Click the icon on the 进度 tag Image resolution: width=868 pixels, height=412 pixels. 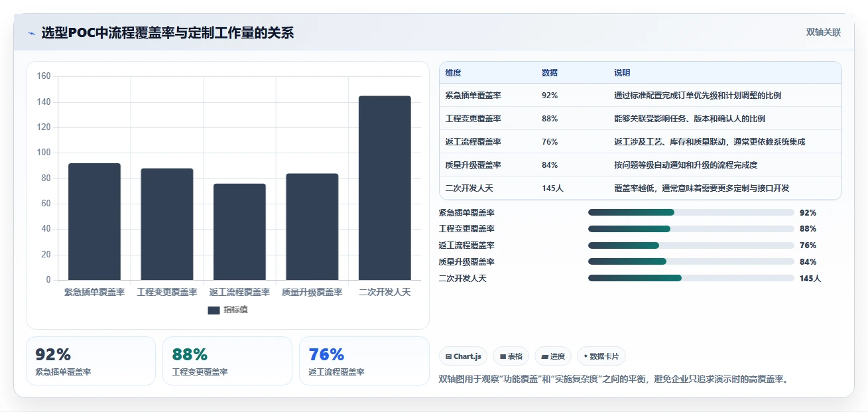(x=544, y=356)
